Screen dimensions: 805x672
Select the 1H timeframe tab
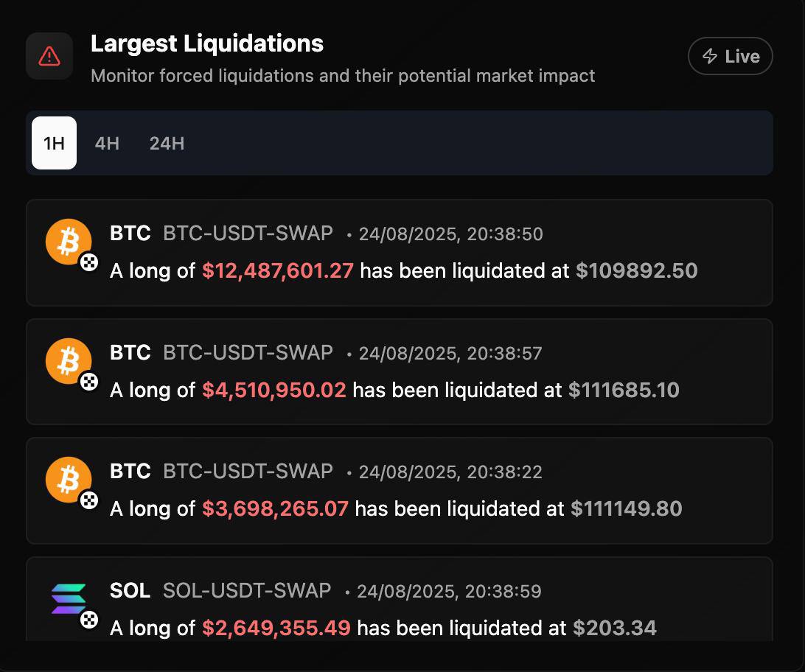click(x=54, y=143)
